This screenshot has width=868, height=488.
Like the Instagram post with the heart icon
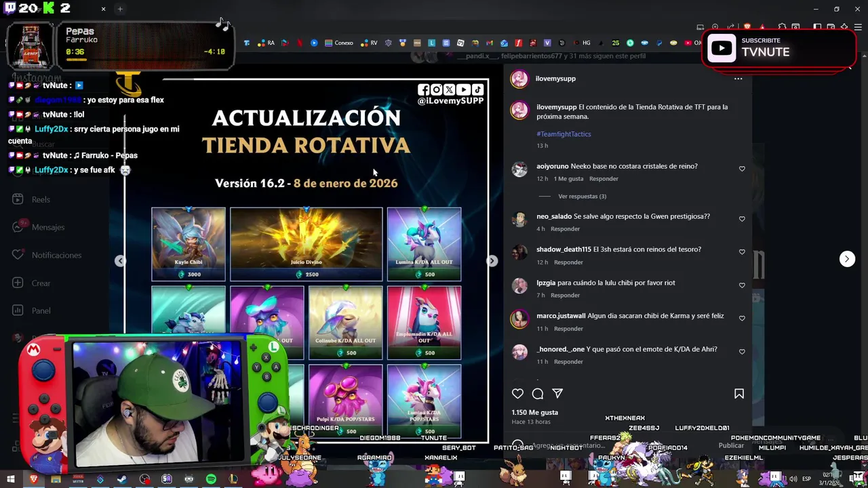tap(517, 393)
